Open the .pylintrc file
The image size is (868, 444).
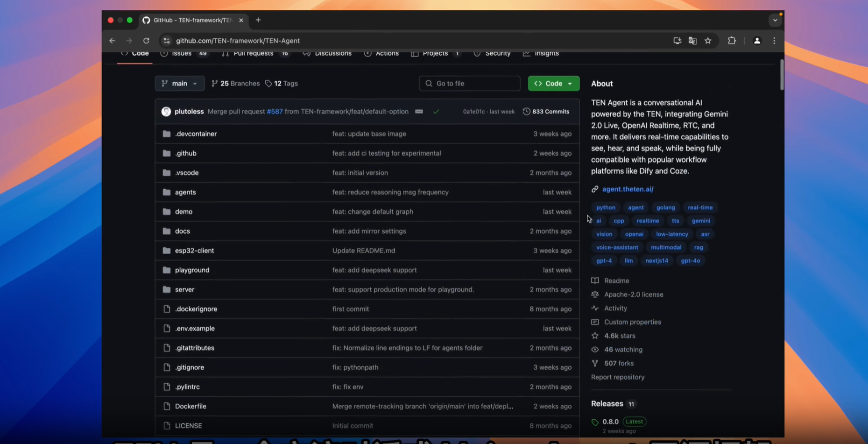[x=187, y=387]
